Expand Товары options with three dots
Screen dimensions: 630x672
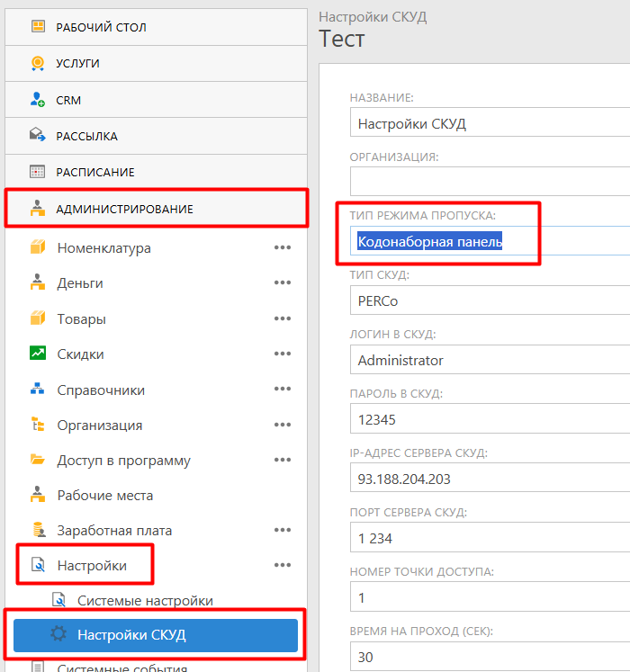(x=283, y=318)
